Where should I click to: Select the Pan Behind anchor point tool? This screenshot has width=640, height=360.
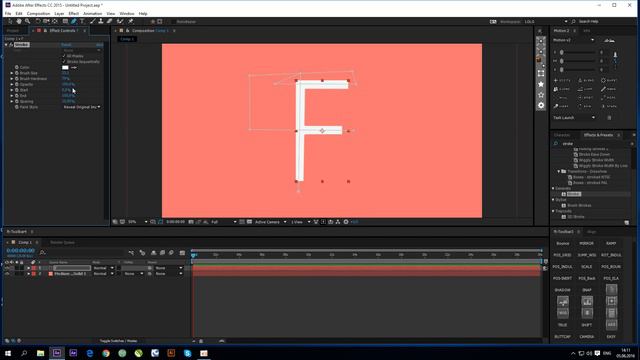click(x=55, y=21)
